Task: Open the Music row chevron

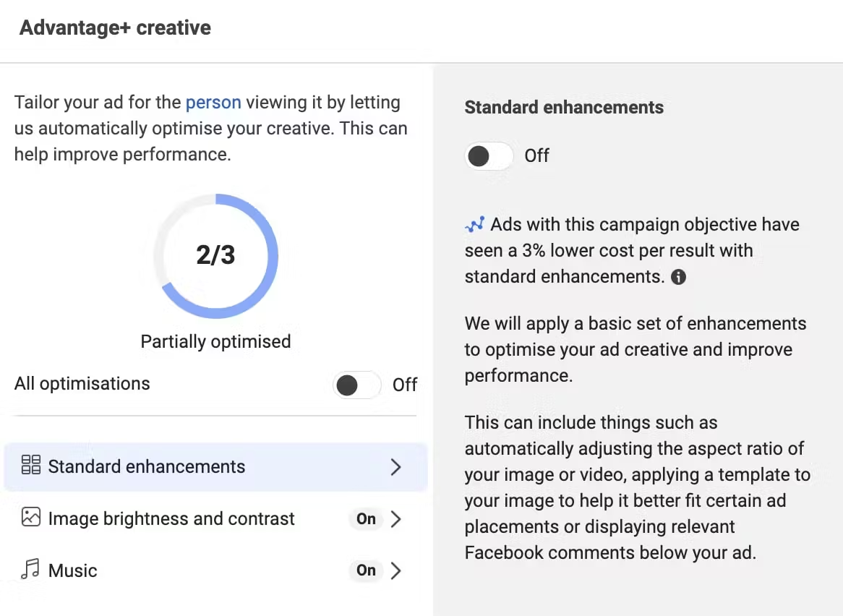Action: coord(396,570)
